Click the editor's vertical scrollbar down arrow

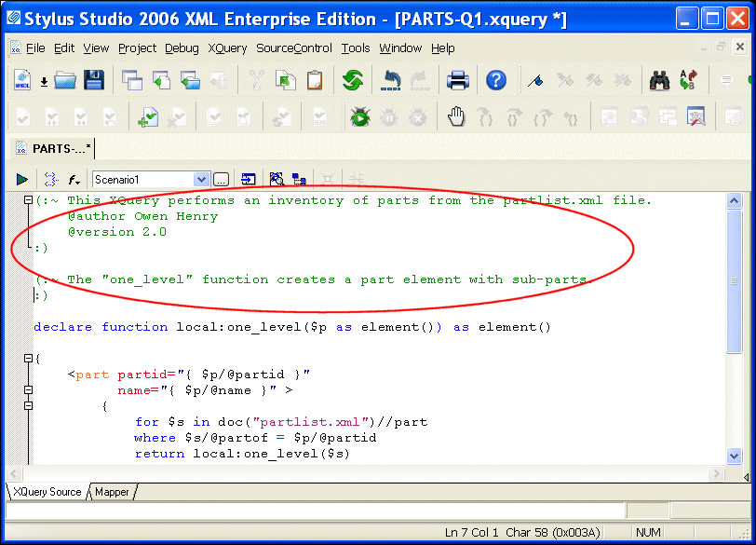(734, 456)
